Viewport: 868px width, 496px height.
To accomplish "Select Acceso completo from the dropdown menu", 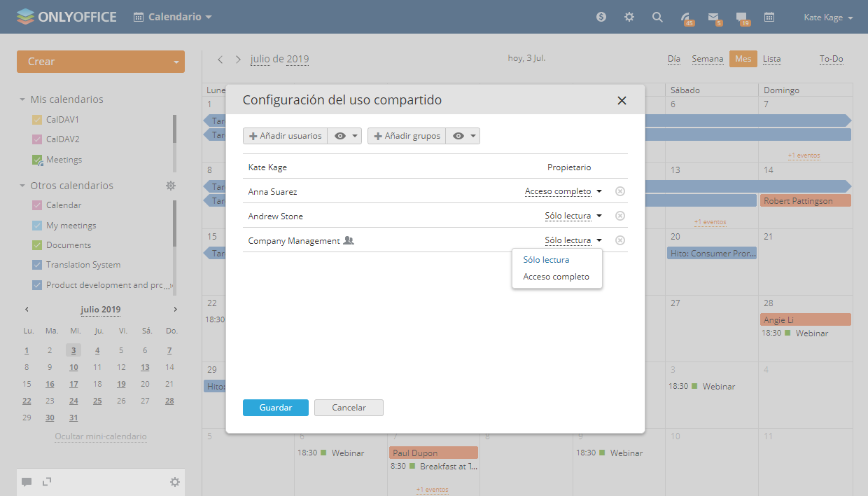I will pyautogui.click(x=556, y=277).
